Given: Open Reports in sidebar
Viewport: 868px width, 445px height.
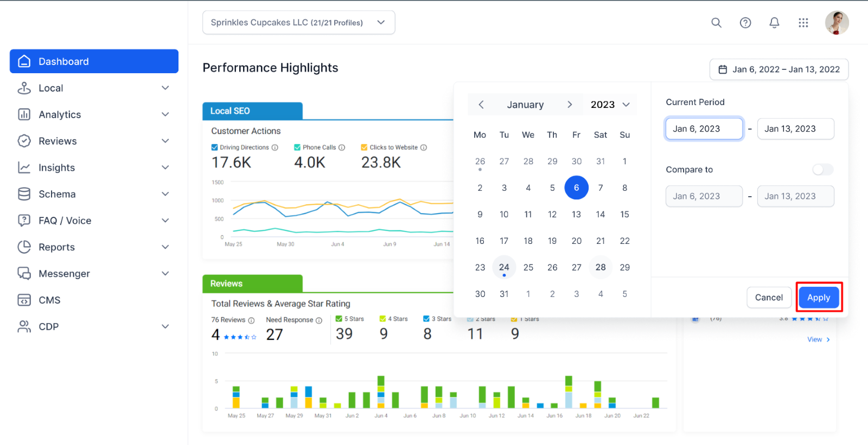Looking at the screenshot, I should 94,247.
